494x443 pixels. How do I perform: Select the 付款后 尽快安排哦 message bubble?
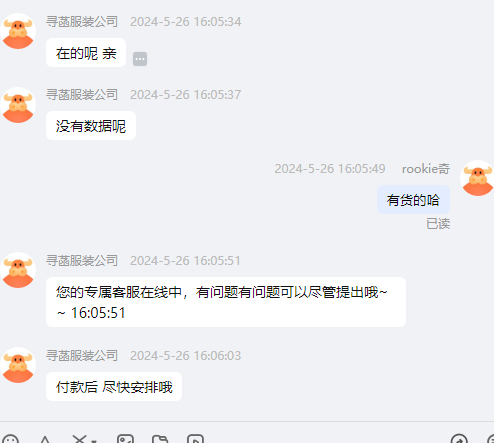[x=114, y=387]
